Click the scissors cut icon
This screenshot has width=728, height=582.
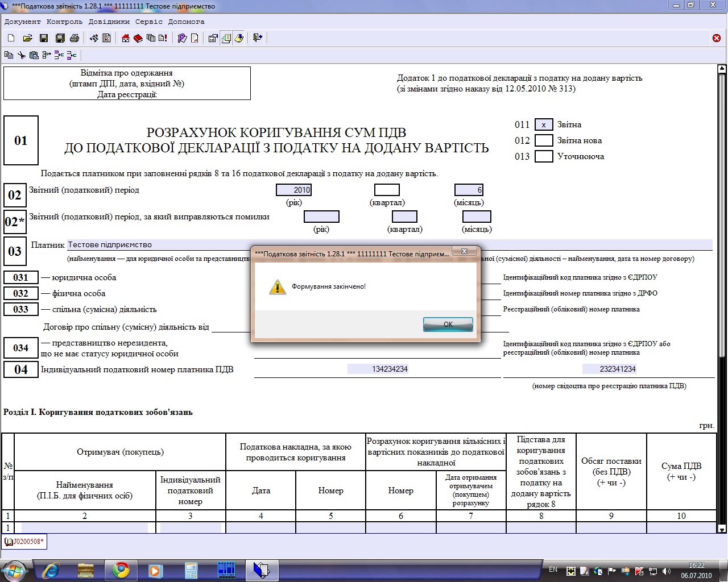tap(21, 55)
